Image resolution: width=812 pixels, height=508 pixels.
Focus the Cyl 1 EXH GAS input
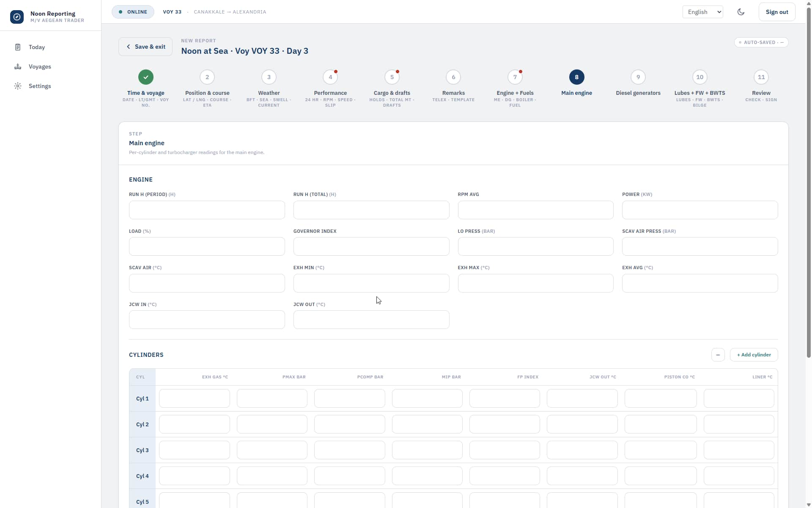(194, 398)
